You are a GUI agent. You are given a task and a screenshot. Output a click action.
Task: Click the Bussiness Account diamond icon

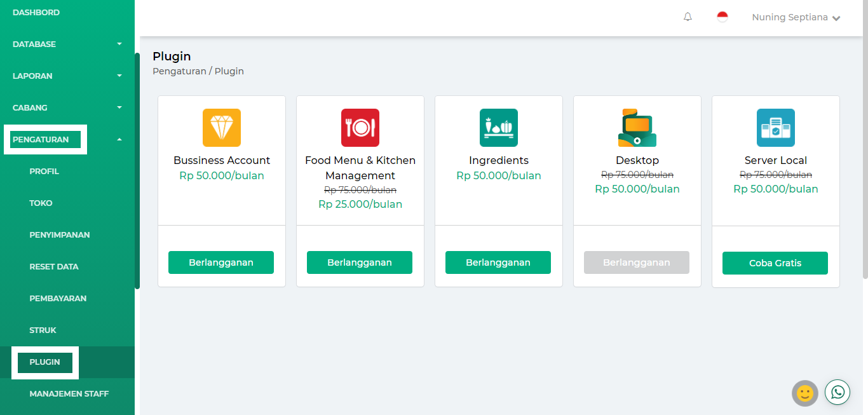pos(221,128)
